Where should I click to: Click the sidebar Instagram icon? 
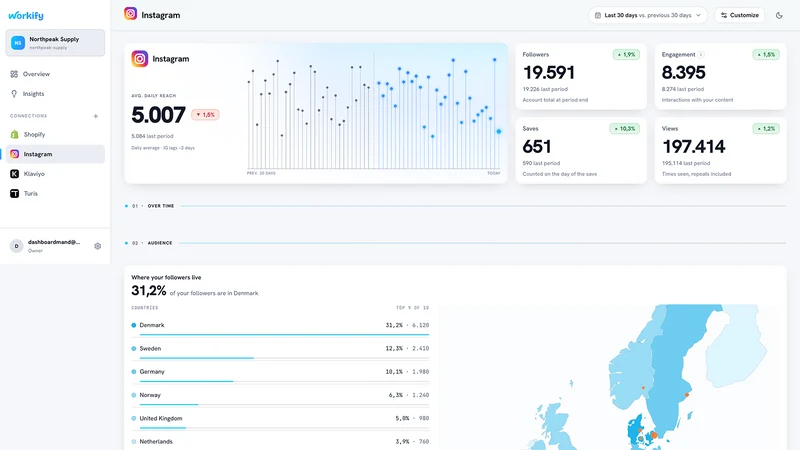click(x=14, y=154)
